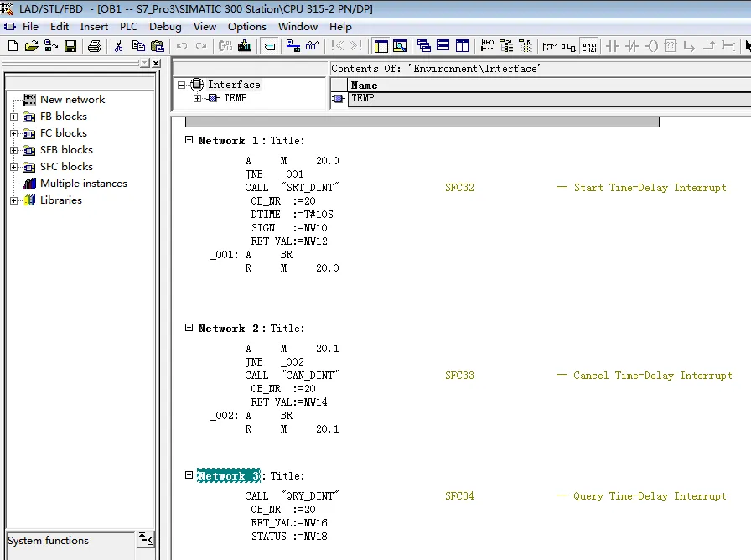Insert an empty box element
This screenshot has height=560, width=751.
tap(671, 46)
